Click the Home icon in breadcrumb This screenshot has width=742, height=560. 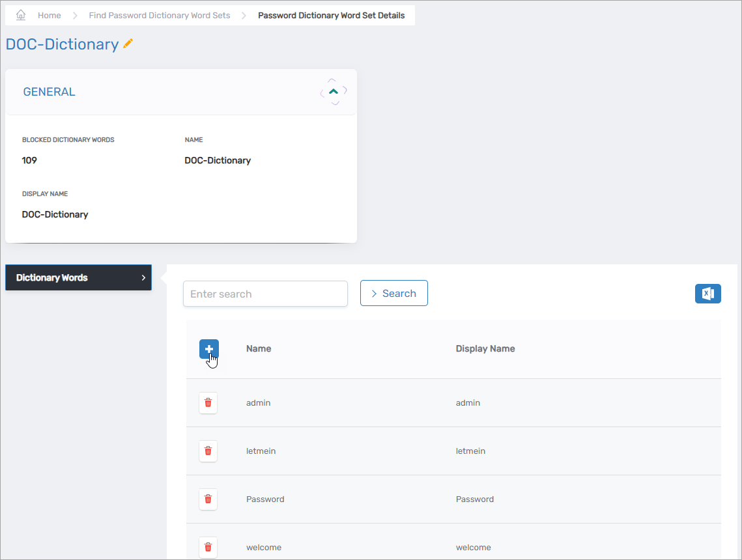21,15
